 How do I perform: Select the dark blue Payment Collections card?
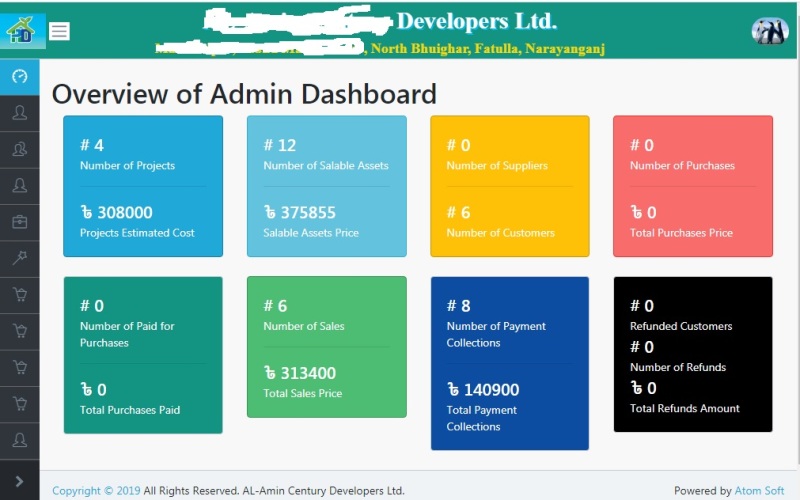509,363
